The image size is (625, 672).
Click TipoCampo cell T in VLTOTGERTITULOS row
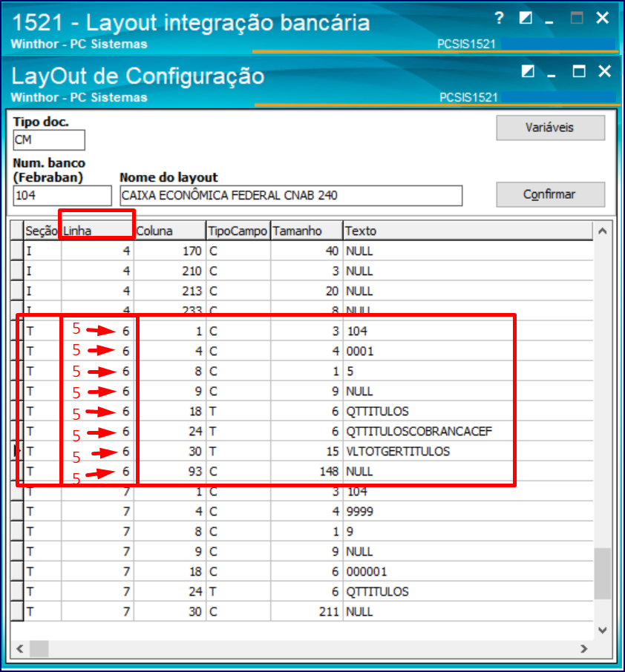[x=238, y=451]
